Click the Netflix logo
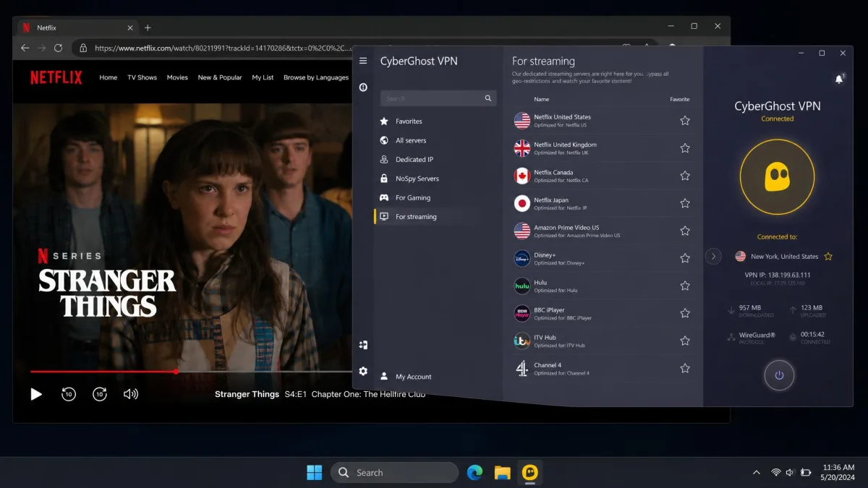The image size is (868, 488). pyautogui.click(x=56, y=77)
